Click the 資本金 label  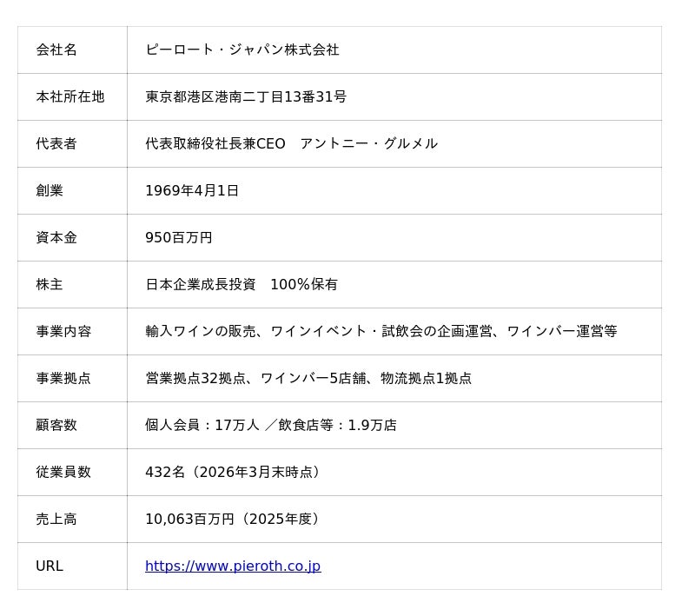[56, 237]
